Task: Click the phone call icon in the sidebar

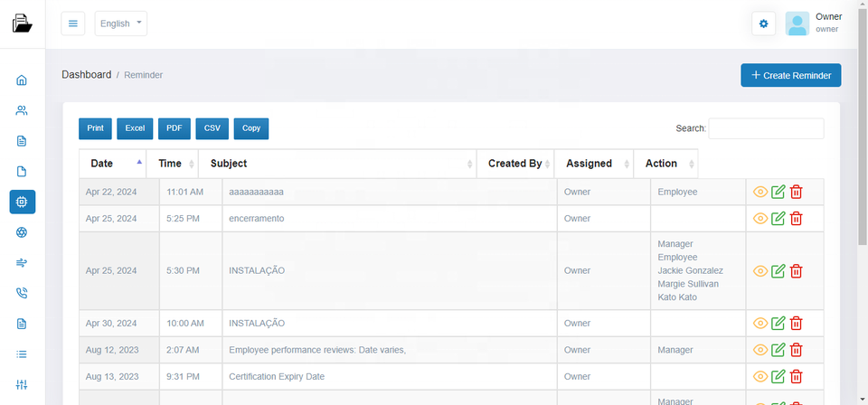Action: point(22,293)
